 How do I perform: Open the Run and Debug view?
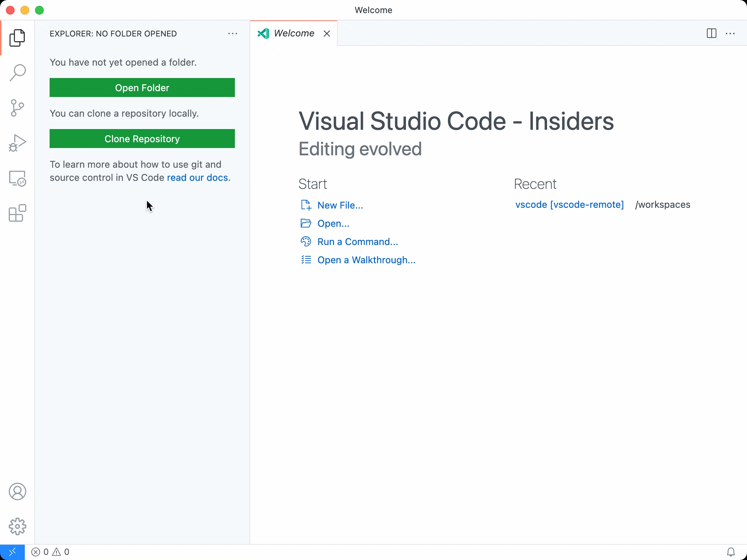coord(17,143)
